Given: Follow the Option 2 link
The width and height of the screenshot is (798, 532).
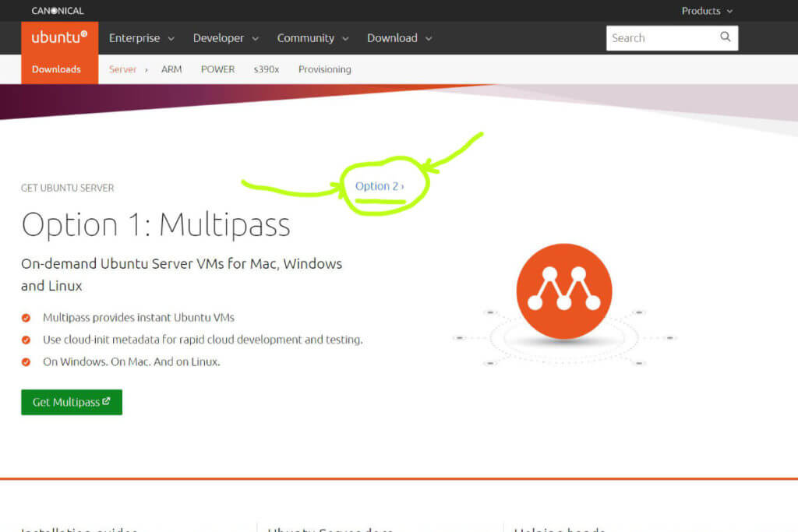Looking at the screenshot, I should click(x=380, y=186).
